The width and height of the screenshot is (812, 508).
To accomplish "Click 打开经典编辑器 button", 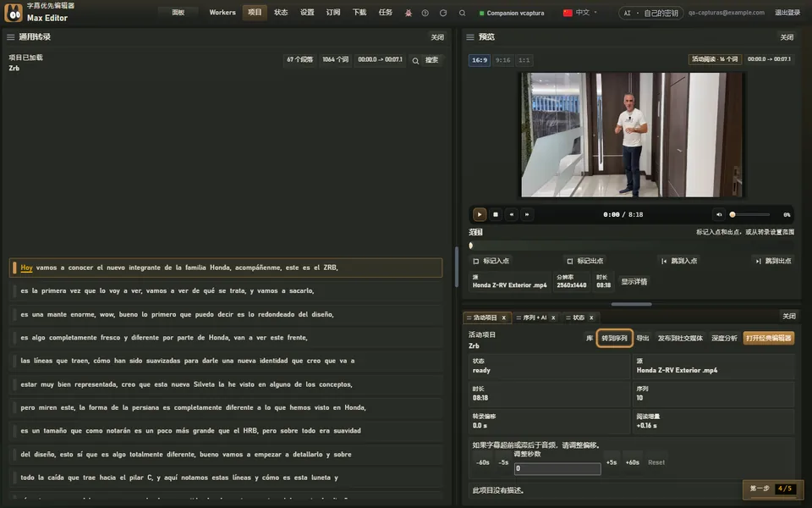I will (769, 338).
